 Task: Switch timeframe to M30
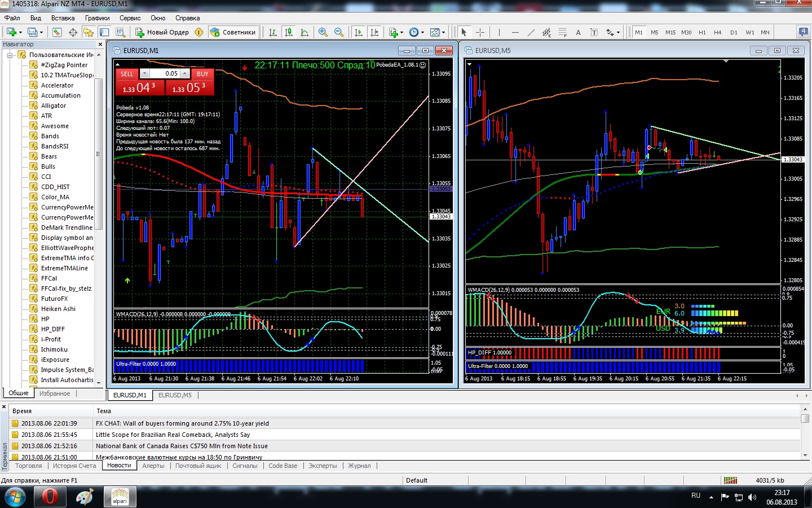pos(686,32)
